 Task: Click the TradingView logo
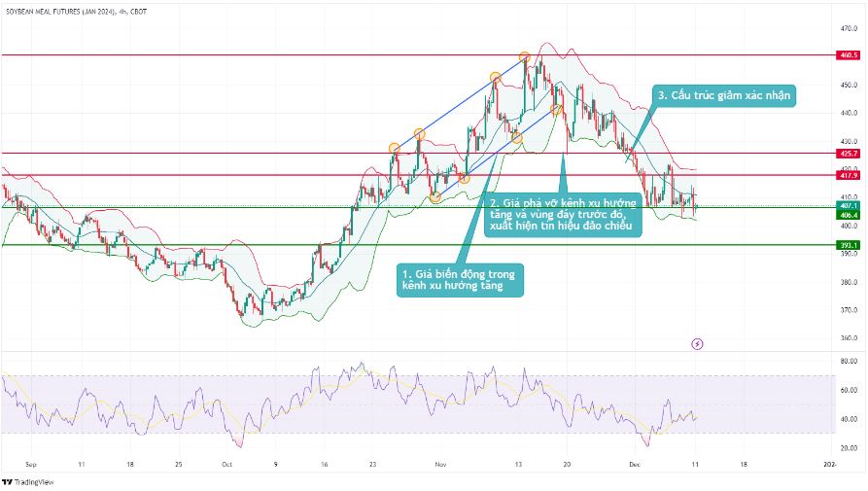[x=28, y=481]
